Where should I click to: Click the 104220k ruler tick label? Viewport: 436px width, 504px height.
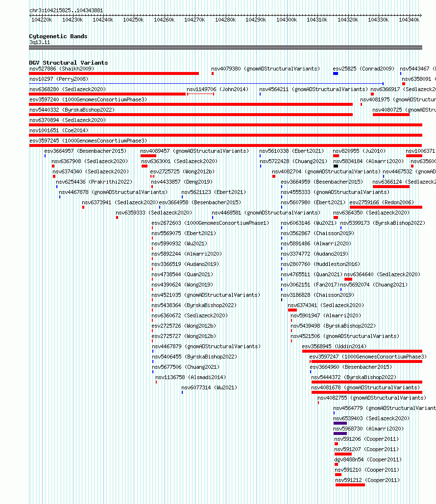pyautogui.click(x=42, y=20)
